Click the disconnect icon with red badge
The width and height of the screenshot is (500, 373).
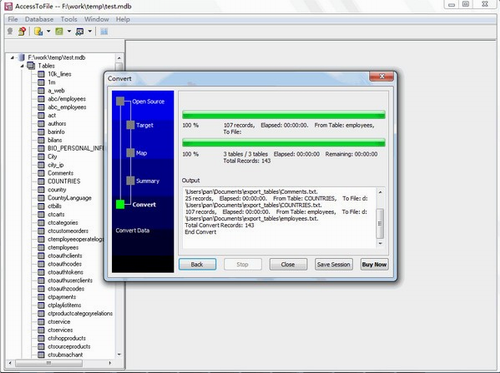pyautogui.click(x=22, y=31)
